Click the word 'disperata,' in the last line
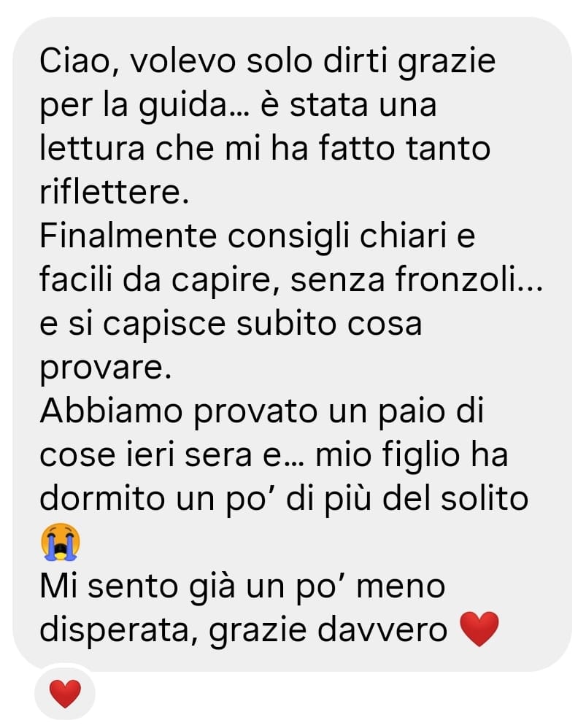The height and width of the screenshot is (728, 586). tap(120, 630)
